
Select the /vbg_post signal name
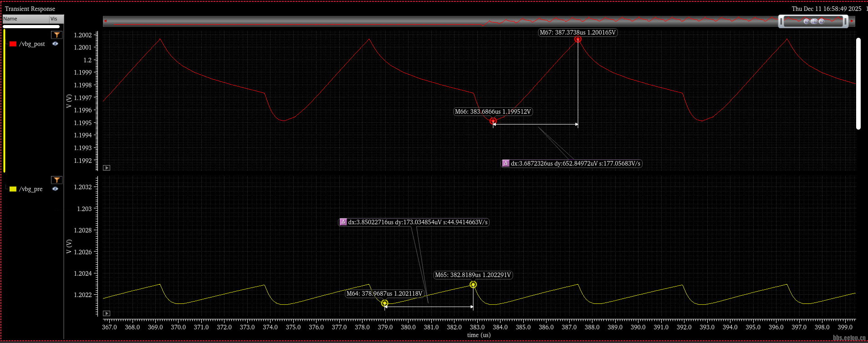point(32,44)
